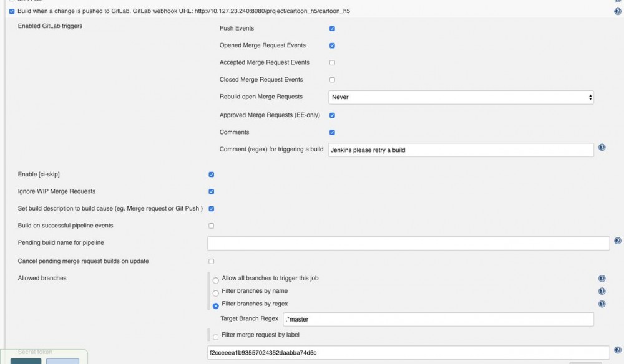Enable Closed Merge Request Events
Image resolution: width=624 pixels, height=364 pixels.
coord(332,80)
